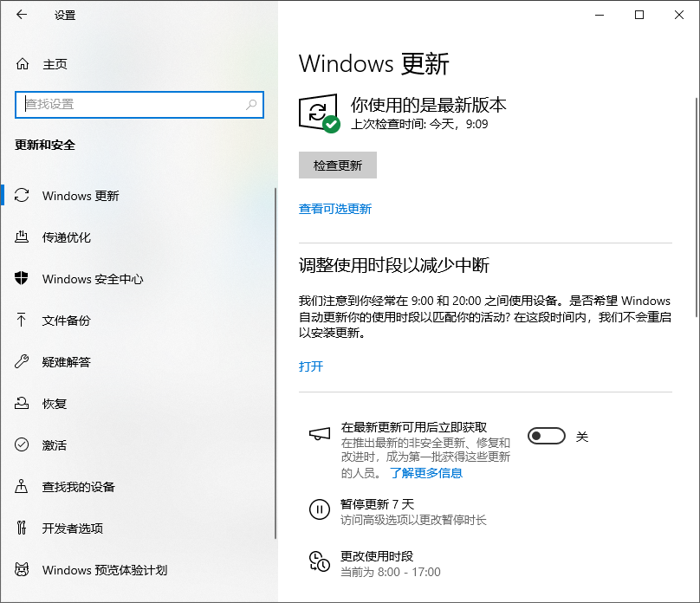Open 查看可选更新 link
This screenshot has width=700, height=603.
tap(334, 209)
